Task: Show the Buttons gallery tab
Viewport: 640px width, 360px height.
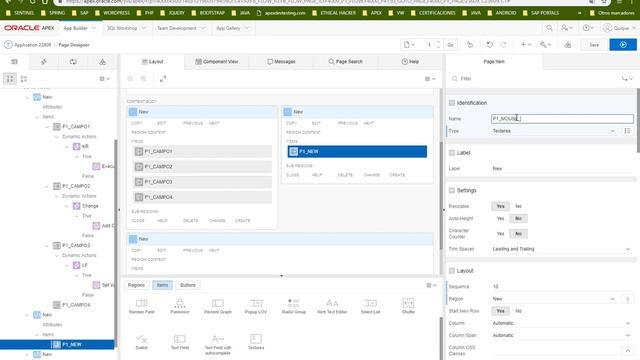Action: coord(188,285)
